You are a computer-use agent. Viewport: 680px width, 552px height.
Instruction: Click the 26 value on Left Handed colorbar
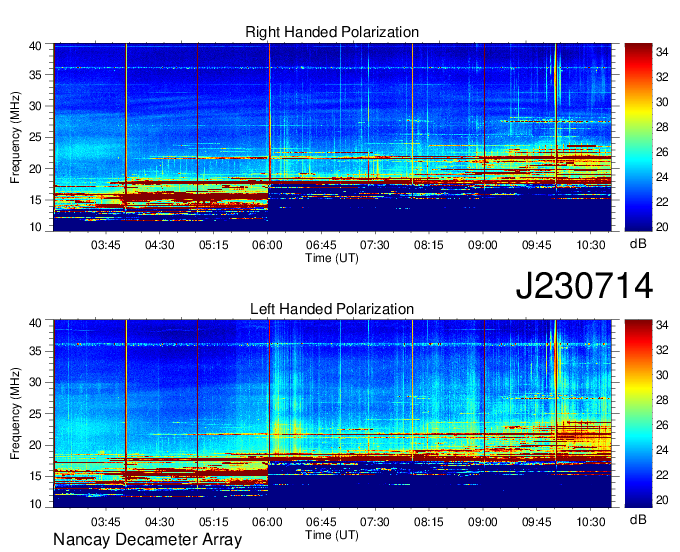(662, 425)
